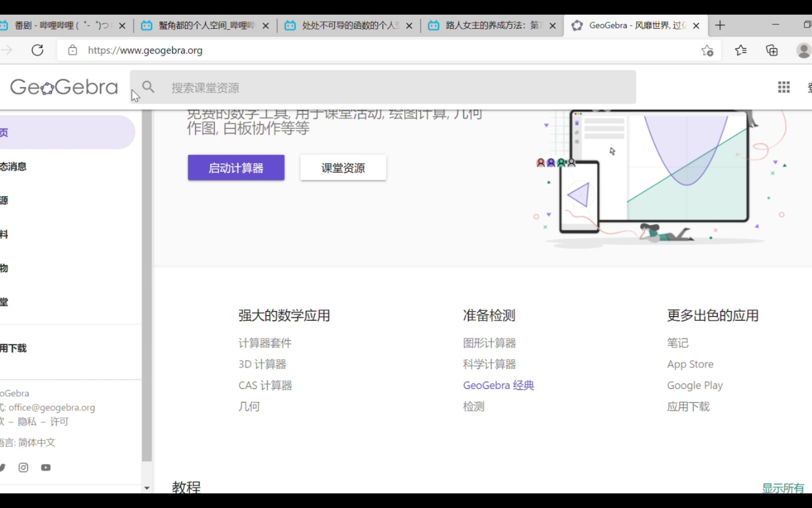Click the sidebar scroll-down arrow

click(x=147, y=488)
